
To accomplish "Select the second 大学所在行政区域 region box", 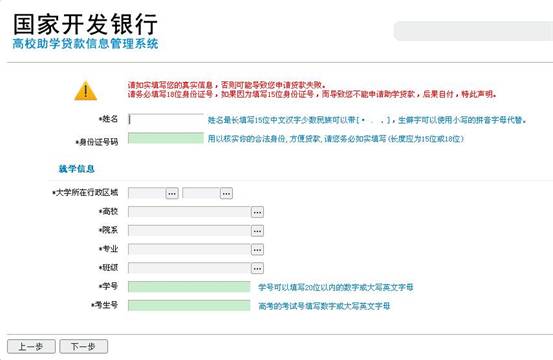I will click(x=201, y=193).
